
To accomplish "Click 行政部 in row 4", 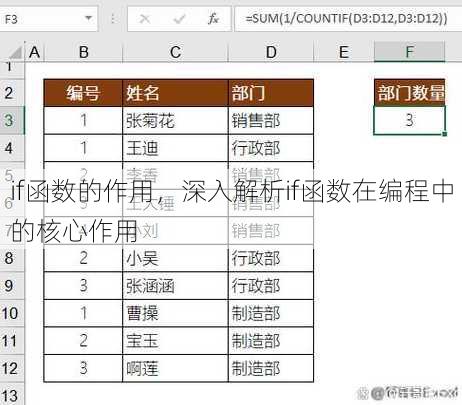I will tap(271, 148).
